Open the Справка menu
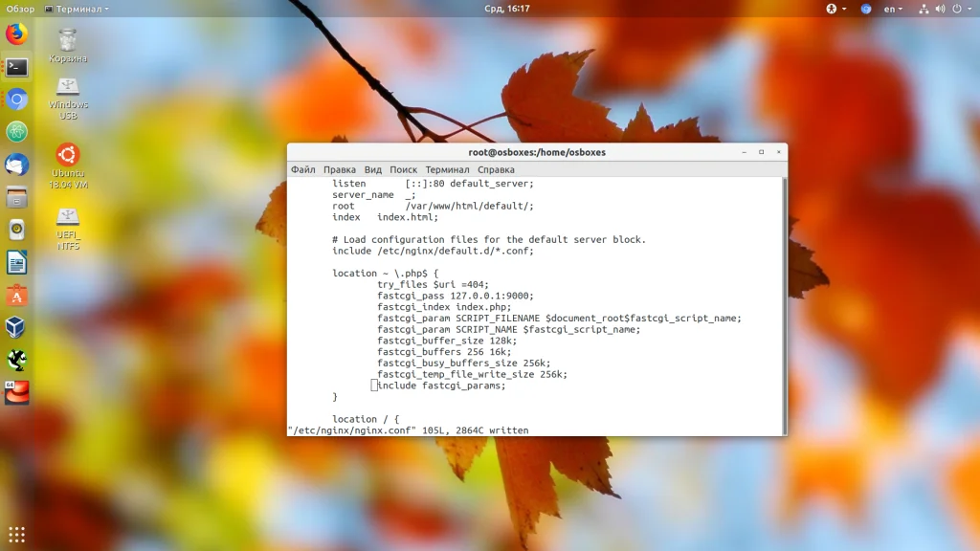This screenshot has width=980, height=551. 496,169
